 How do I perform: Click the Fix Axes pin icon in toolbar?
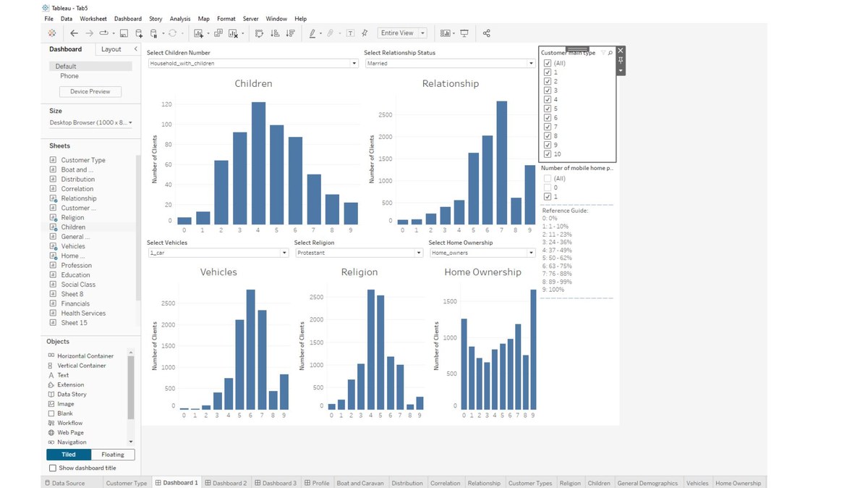coord(365,33)
